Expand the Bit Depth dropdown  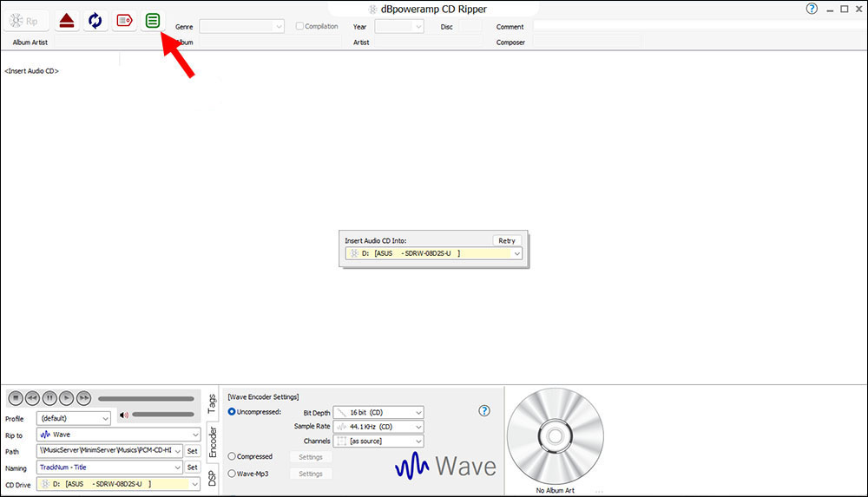tap(378, 413)
